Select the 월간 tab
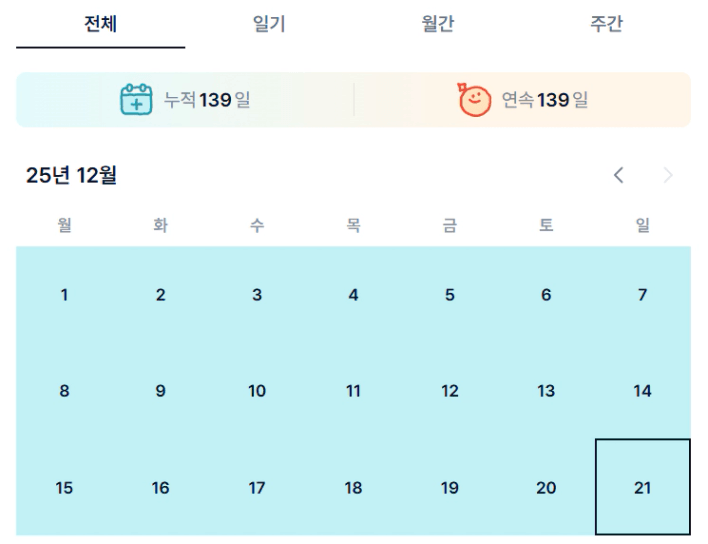The width and height of the screenshot is (708, 544). (438, 24)
